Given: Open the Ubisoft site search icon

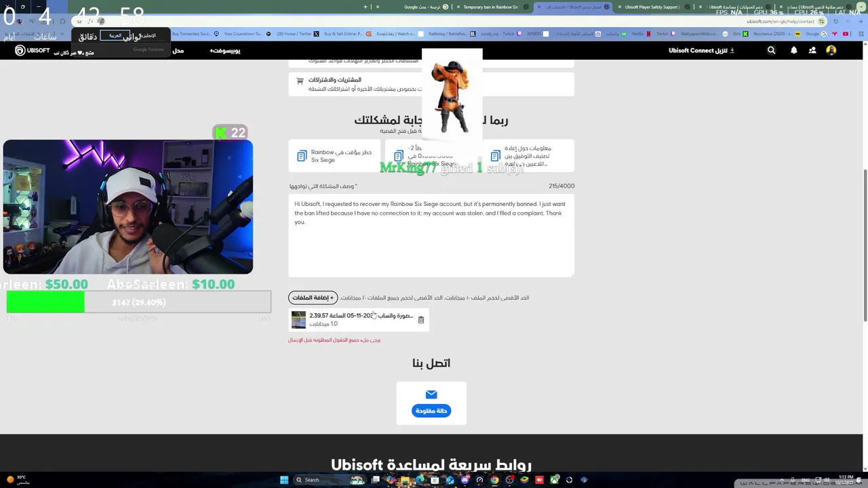Looking at the screenshot, I should 771,50.
